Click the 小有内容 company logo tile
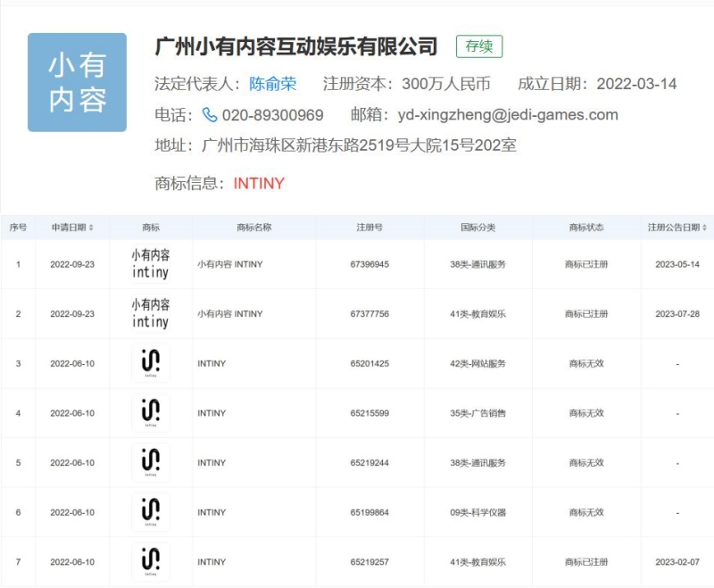The height and width of the screenshot is (588, 714). click(77, 82)
